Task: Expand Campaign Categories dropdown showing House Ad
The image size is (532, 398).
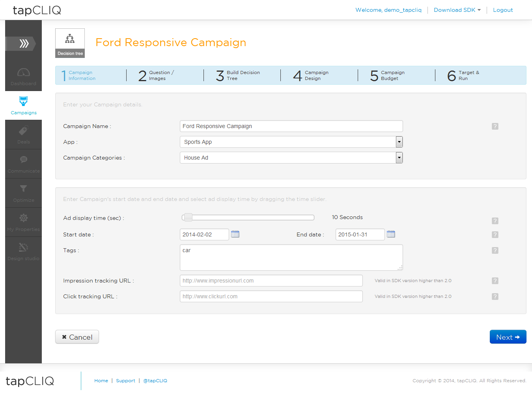Action: point(291,158)
